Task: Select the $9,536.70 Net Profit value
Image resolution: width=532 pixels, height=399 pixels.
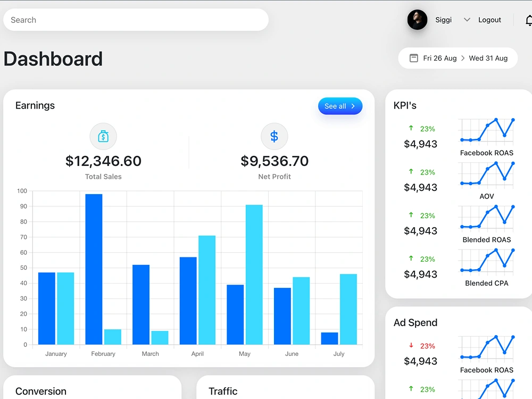Action: pos(275,161)
